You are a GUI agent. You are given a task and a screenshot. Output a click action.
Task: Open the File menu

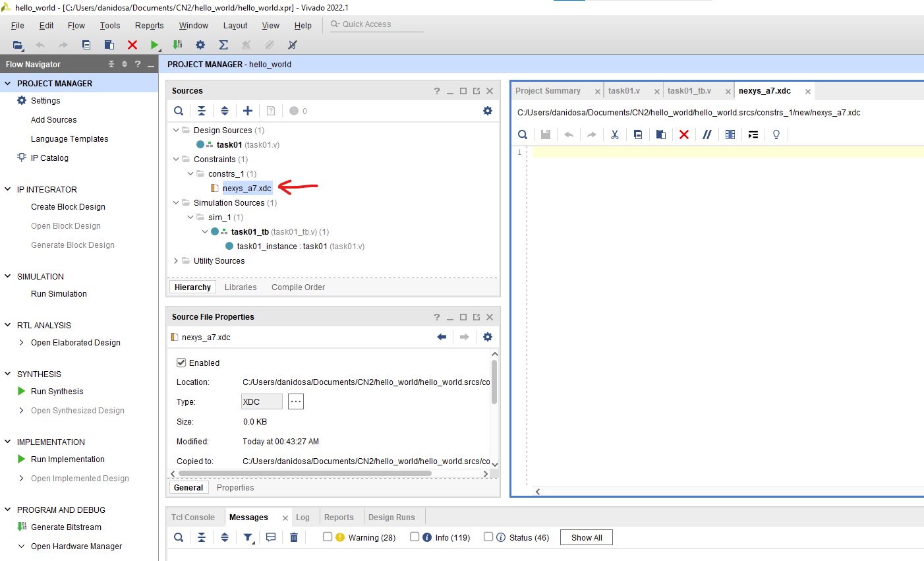[18, 26]
